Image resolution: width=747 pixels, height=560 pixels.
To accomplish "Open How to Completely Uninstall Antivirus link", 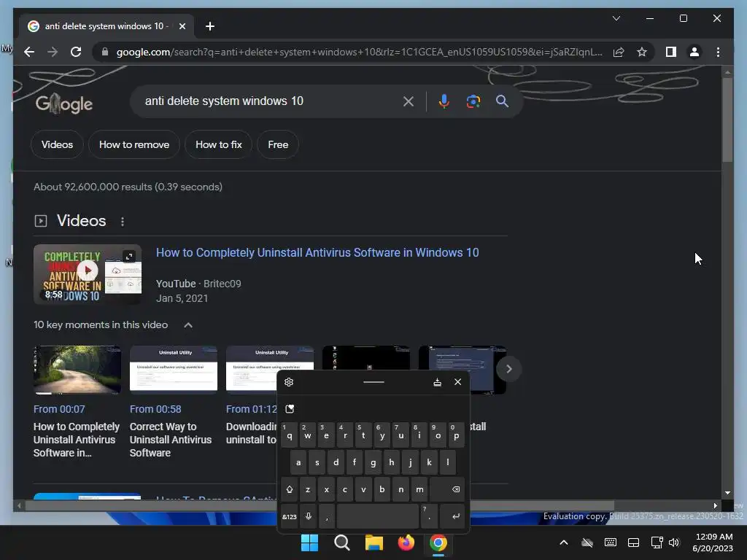I will (x=317, y=252).
